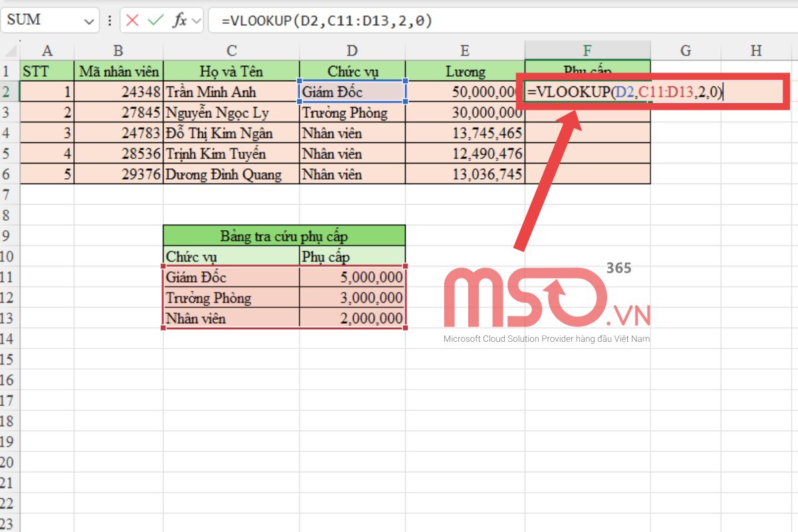This screenshot has width=798, height=532.
Task: Select the allowance cell 5,000,000
Action: (352, 277)
